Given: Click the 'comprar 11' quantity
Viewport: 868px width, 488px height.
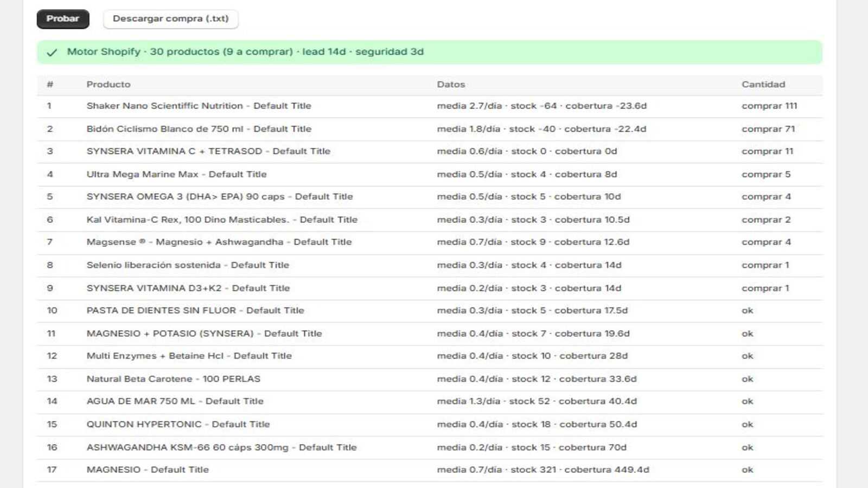Looking at the screenshot, I should click(768, 151).
